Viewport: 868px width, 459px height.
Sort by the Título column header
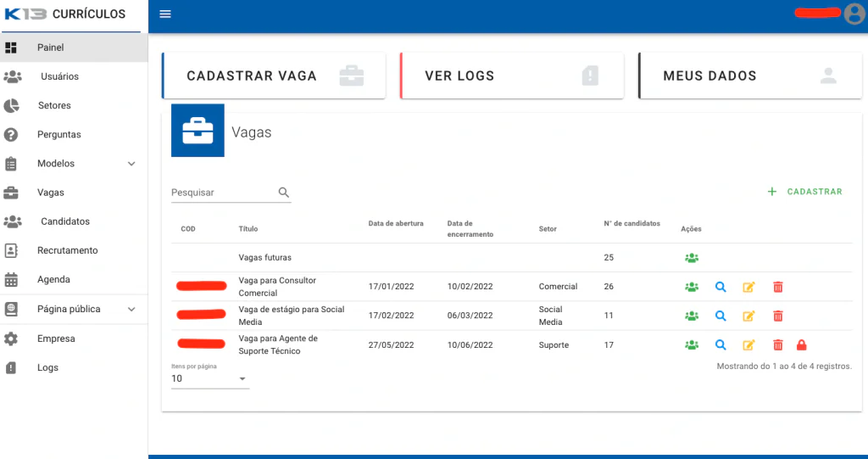[248, 229]
